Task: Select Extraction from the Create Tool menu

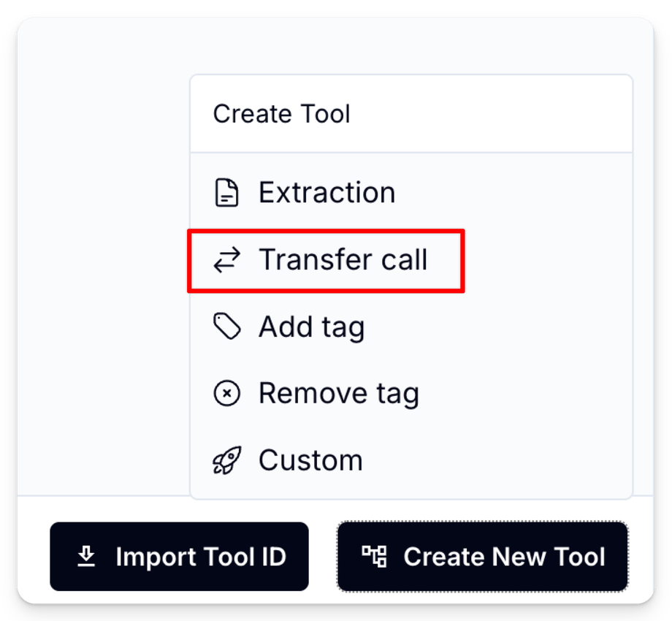Action: (x=327, y=194)
